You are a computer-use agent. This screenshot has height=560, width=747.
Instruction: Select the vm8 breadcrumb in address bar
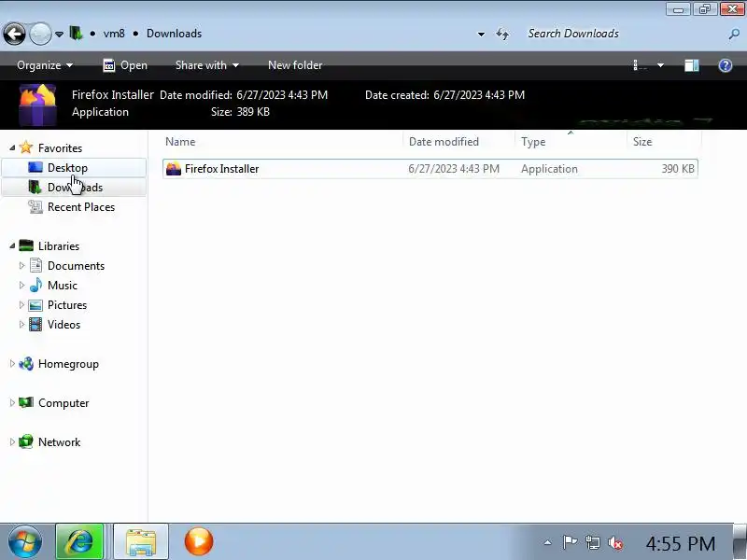pyautogui.click(x=114, y=34)
